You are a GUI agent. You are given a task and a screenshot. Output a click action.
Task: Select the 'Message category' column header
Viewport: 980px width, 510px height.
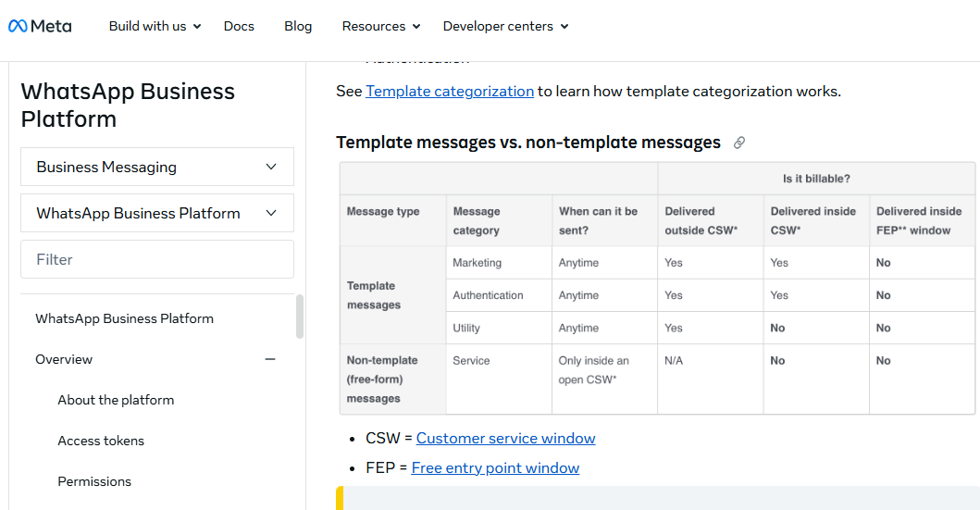pyautogui.click(x=499, y=220)
